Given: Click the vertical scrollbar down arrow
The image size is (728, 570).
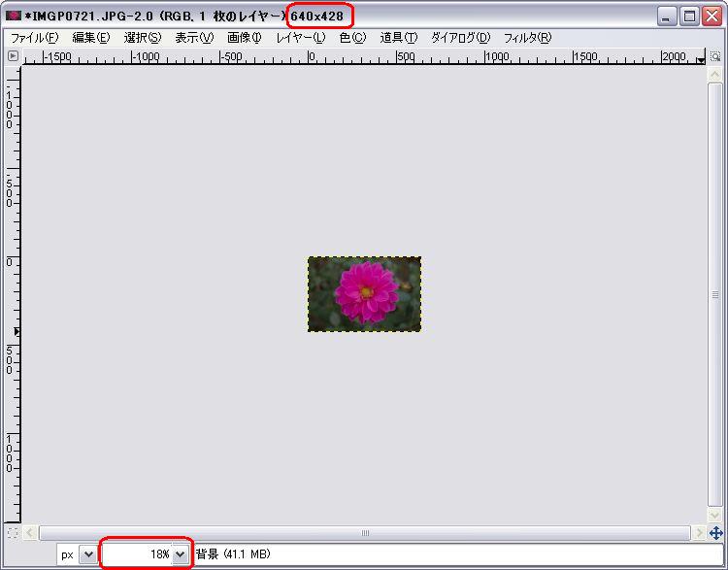Looking at the screenshot, I should click(x=715, y=515).
